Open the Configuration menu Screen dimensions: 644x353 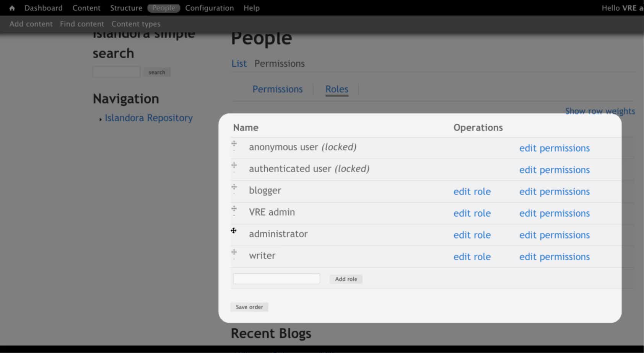(209, 8)
